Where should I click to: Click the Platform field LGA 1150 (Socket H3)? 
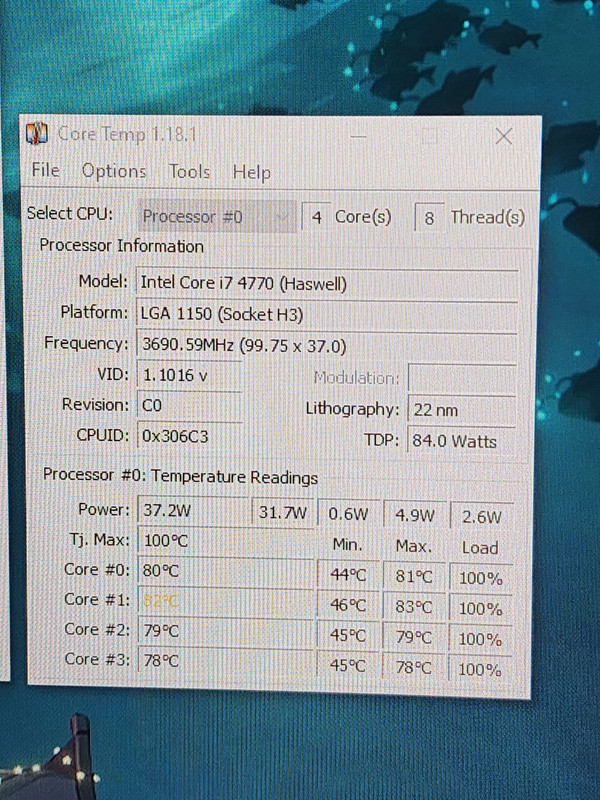click(x=327, y=314)
